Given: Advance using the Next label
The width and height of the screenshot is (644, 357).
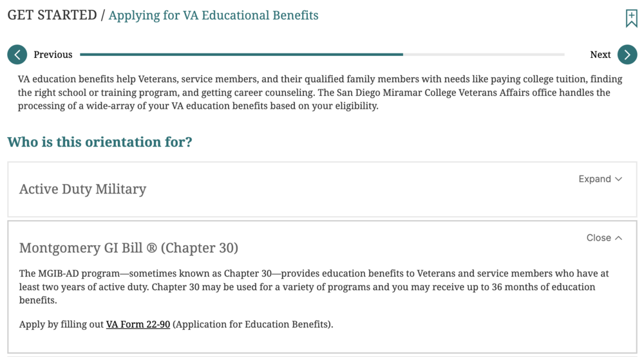Looking at the screenshot, I should (x=600, y=55).
